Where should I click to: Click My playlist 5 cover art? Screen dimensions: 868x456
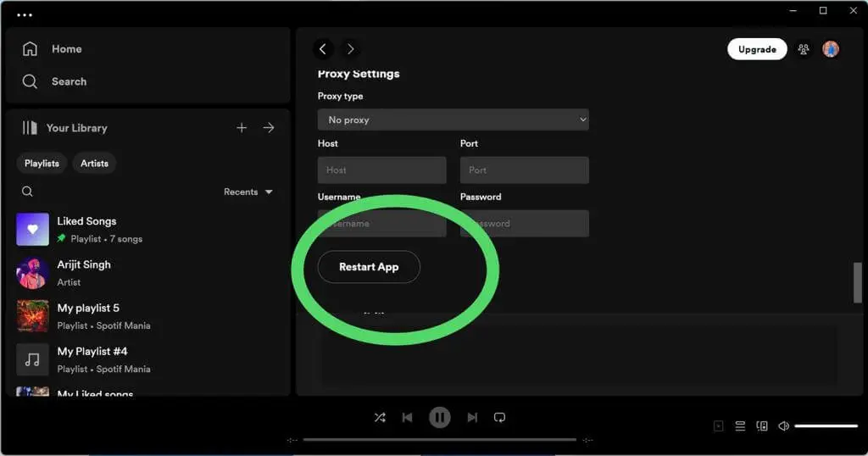tap(32, 316)
